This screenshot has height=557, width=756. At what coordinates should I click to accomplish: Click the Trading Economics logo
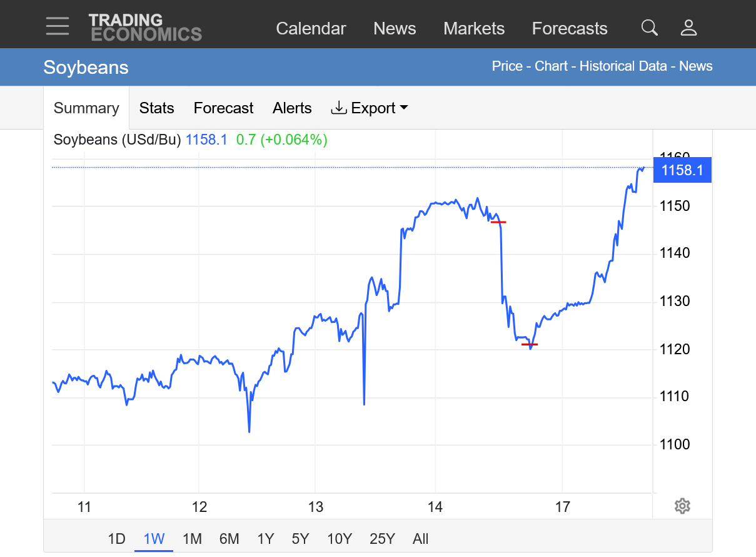[145, 28]
